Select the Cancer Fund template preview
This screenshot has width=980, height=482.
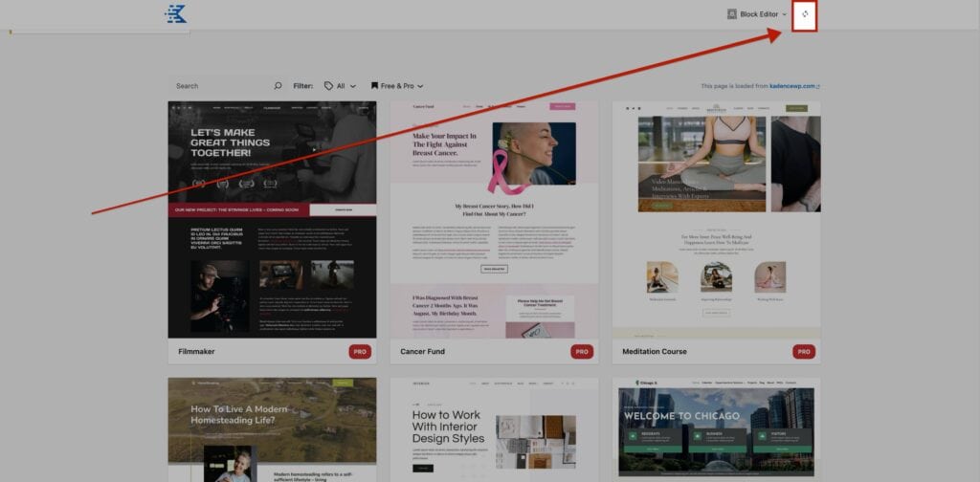494,219
